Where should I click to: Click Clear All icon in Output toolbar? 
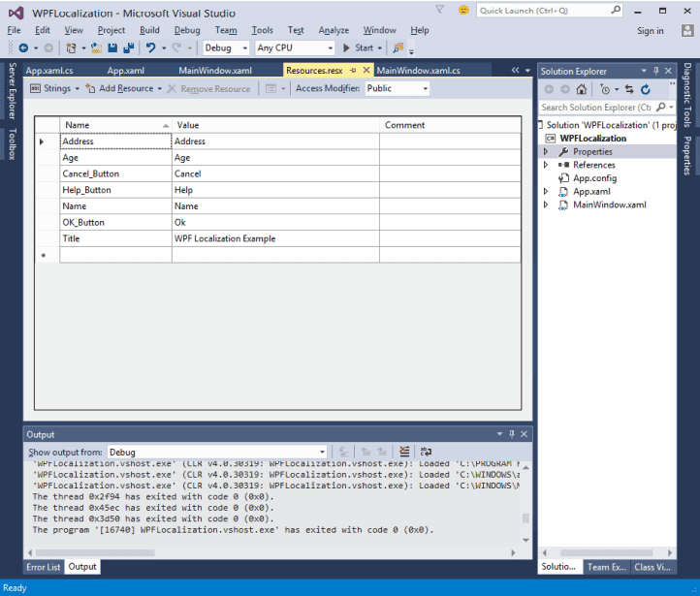pyautogui.click(x=404, y=452)
